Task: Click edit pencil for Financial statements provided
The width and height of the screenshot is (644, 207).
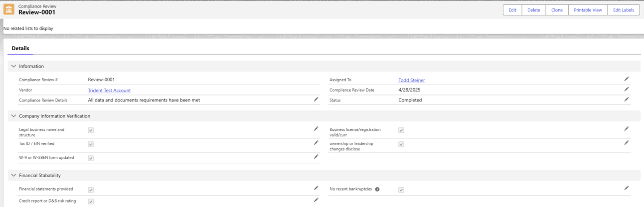Action: (316, 188)
